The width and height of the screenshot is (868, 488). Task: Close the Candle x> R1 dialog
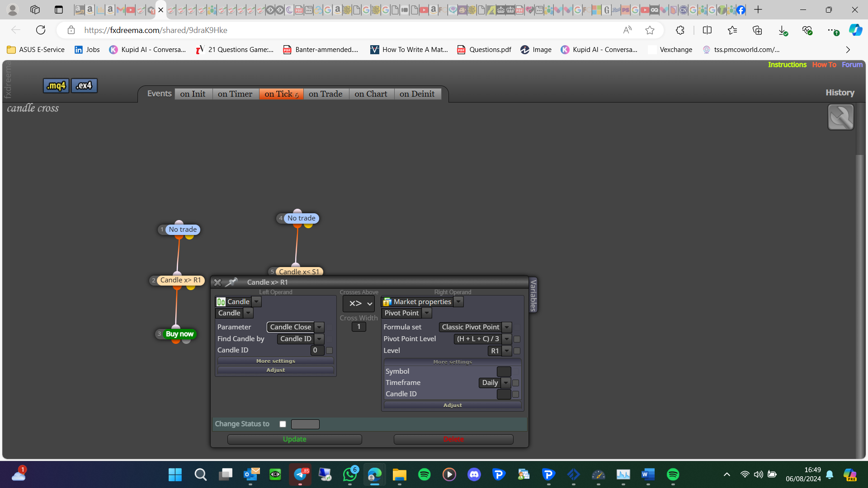pyautogui.click(x=217, y=282)
